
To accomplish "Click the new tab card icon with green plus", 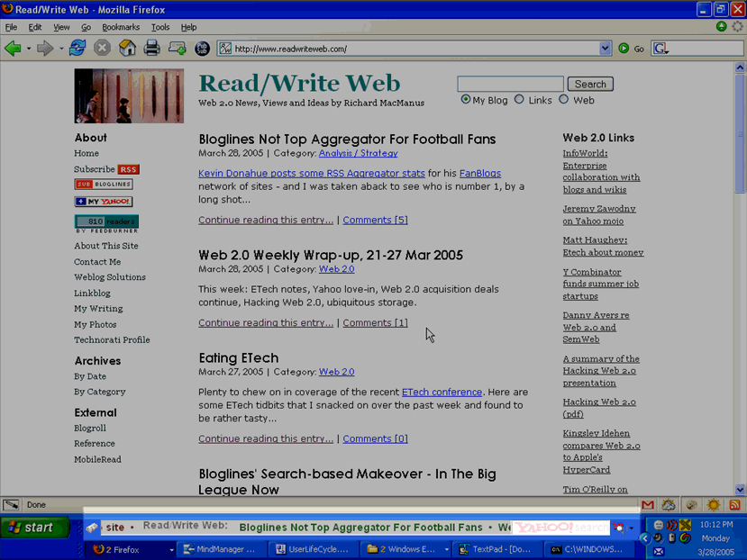I will point(178,48).
